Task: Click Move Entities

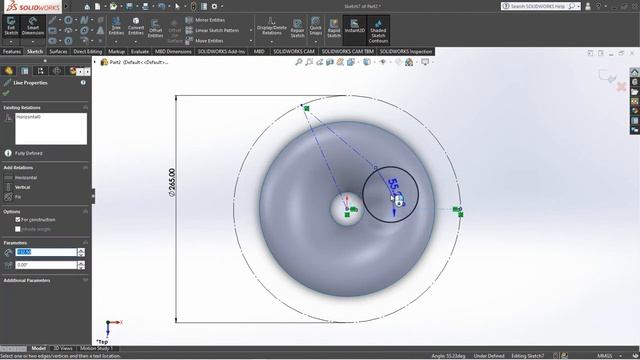Action: (204, 41)
